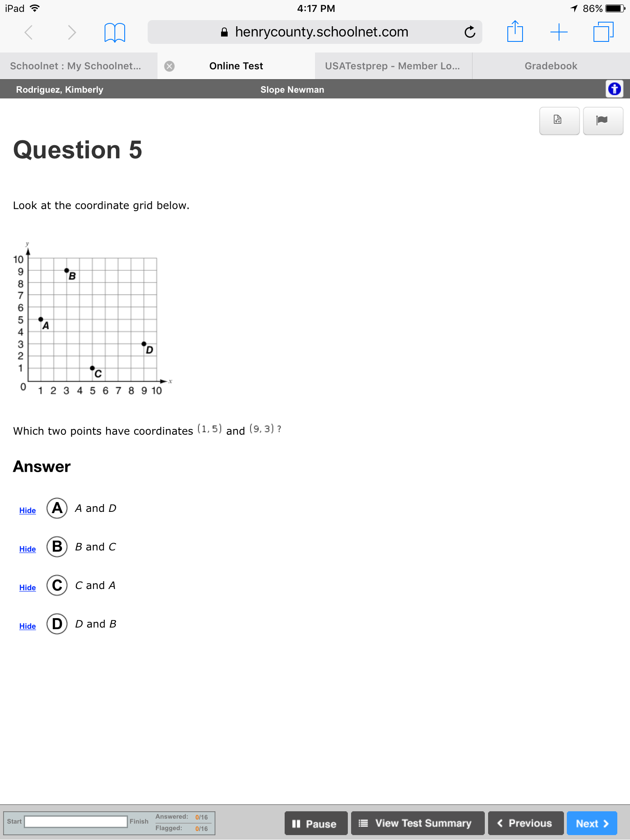The height and width of the screenshot is (840, 630).
Task: Select answer choice B circle
Action: click(57, 547)
